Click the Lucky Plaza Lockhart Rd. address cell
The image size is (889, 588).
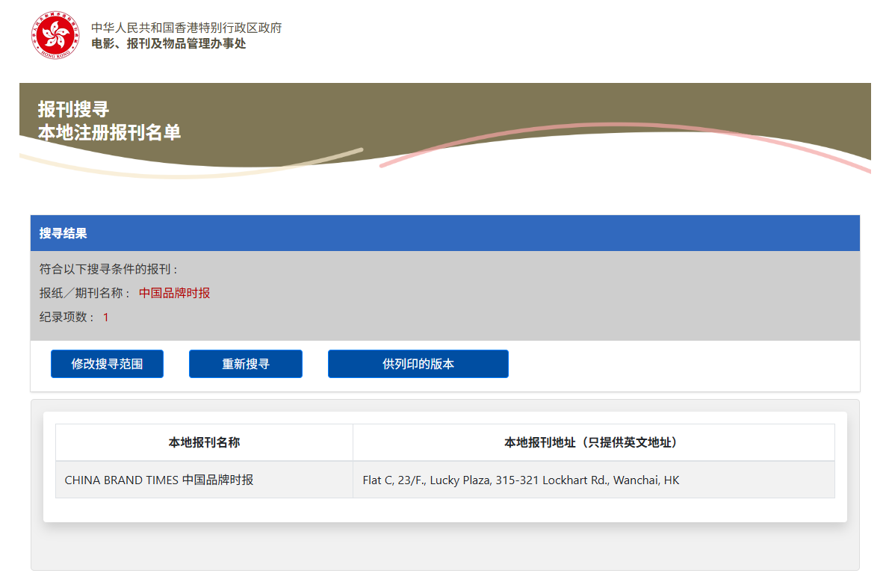[x=521, y=480]
